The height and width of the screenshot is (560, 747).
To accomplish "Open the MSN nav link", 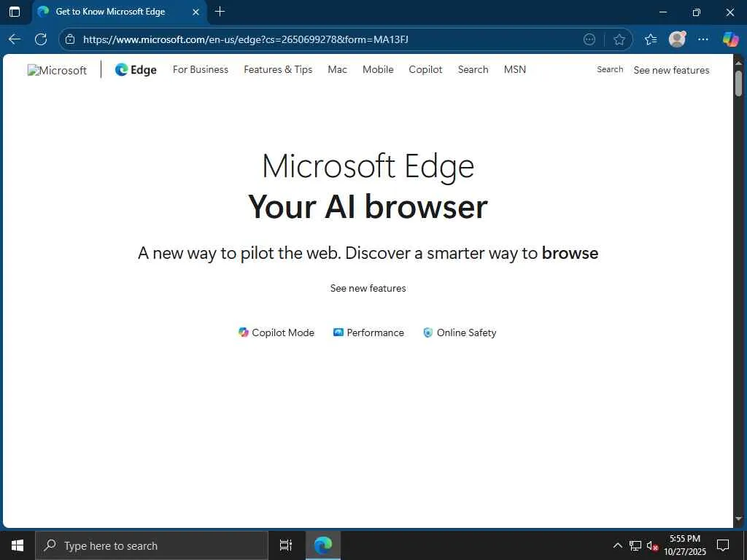I will [514, 69].
